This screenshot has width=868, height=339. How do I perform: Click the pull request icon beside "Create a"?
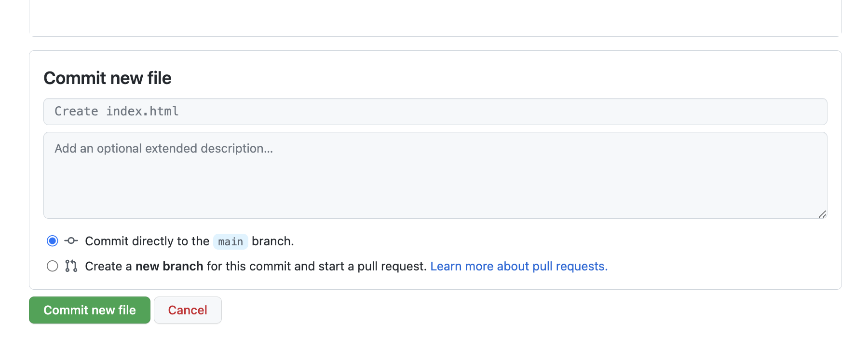(x=71, y=266)
